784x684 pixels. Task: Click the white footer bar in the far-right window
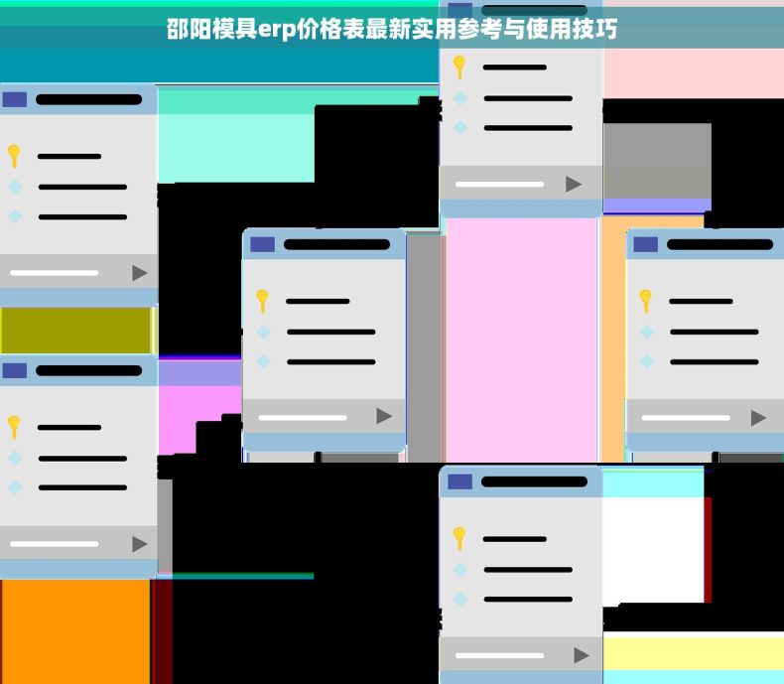click(686, 418)
